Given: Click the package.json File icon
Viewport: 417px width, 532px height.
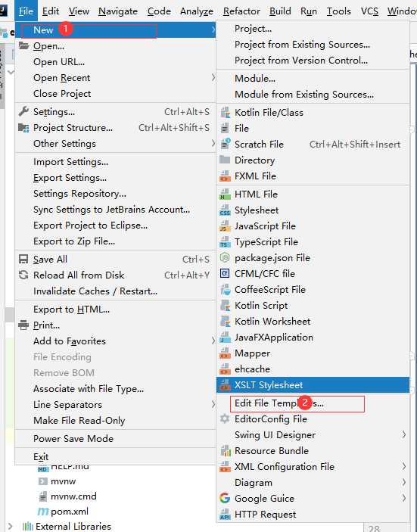Looking at the screenshot, I should (225, 258).
